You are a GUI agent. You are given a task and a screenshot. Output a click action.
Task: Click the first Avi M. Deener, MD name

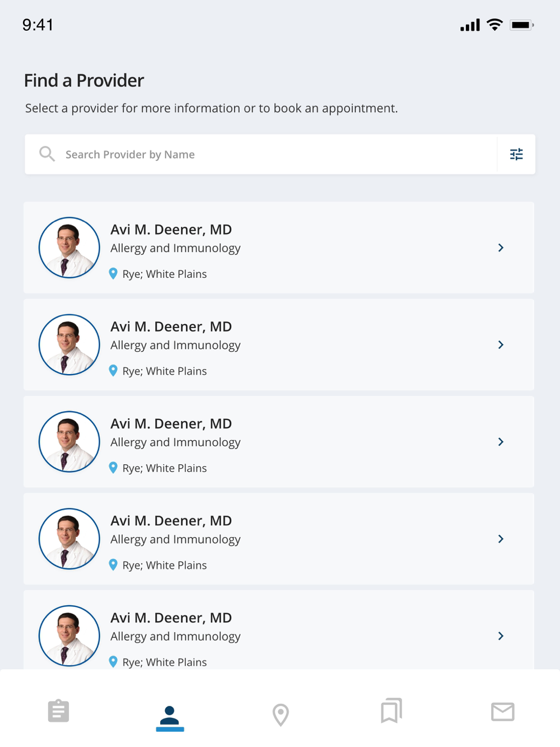click(x=171, y=230)
